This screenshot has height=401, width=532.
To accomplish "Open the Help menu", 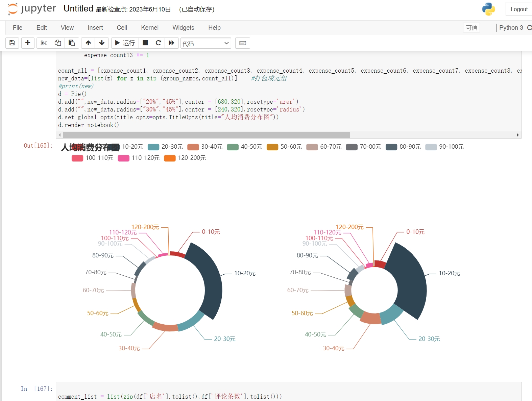I will click(214, 28).
